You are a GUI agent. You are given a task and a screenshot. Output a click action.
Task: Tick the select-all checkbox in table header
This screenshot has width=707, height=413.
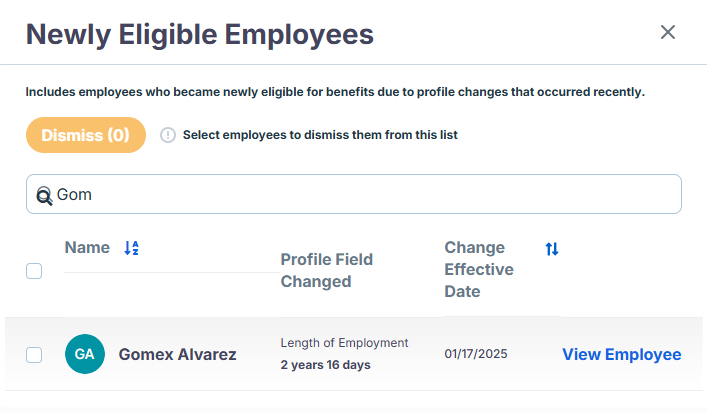34,271
